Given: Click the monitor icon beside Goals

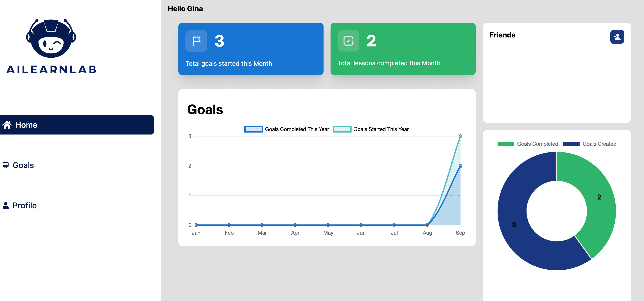Looking at the screenshot, I should (5, 165).
